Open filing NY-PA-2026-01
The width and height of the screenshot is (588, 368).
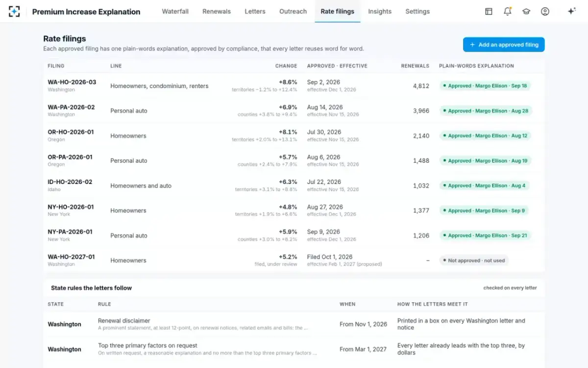point(70,232)
